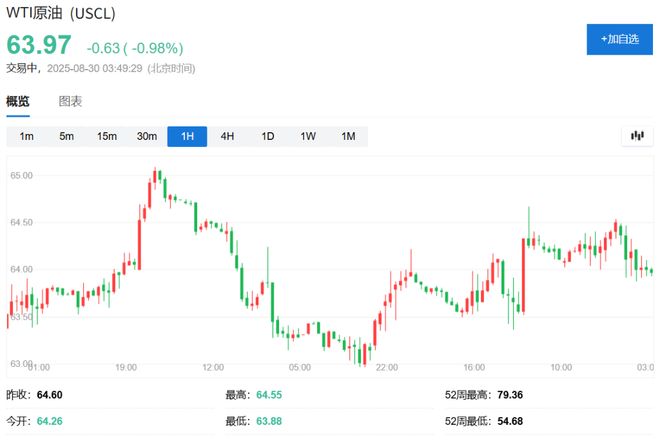Choose the 30m interval
Viewport: 660px width, 448px height.
point(147,136)
